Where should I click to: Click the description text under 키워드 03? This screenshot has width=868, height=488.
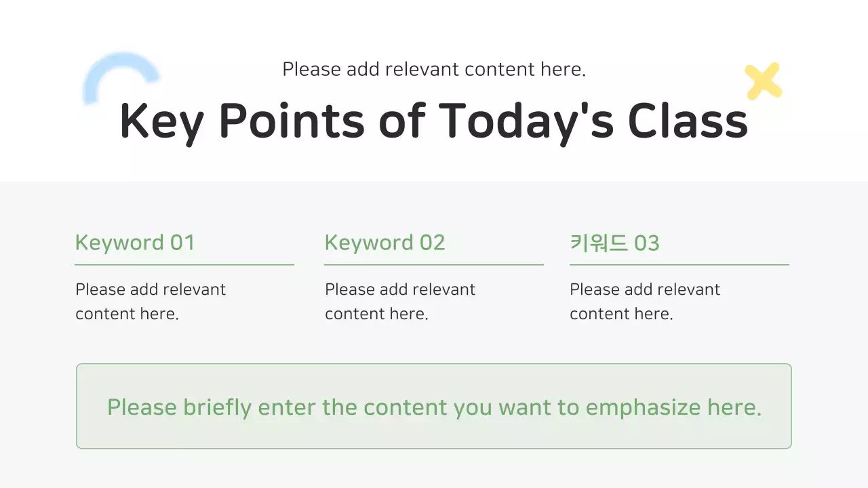645,302
